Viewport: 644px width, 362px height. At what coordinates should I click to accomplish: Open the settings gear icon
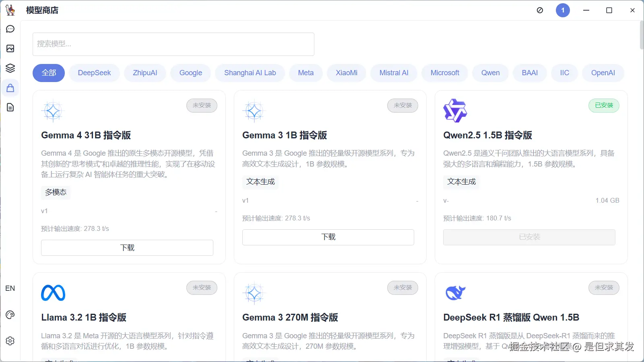tap(10, 341)
